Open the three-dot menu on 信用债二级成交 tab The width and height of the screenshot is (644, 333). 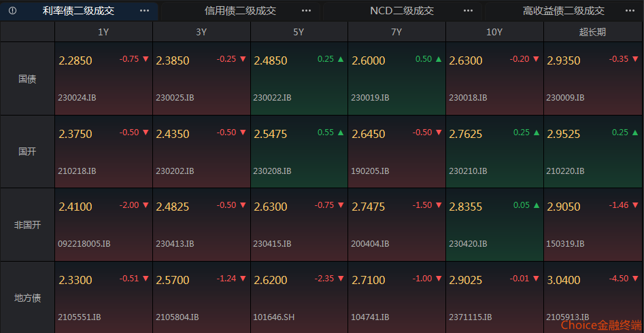click(x=307, y=11)
